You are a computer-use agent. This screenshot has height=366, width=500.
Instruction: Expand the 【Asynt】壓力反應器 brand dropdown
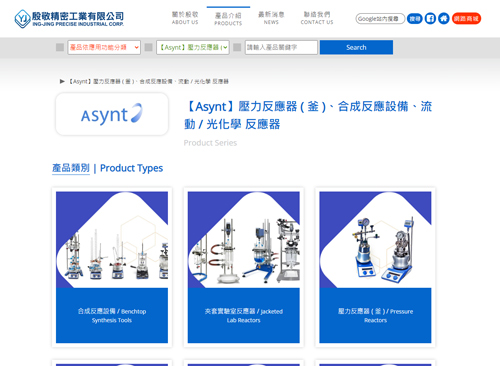pyautogui.click(x=193, y=47)
